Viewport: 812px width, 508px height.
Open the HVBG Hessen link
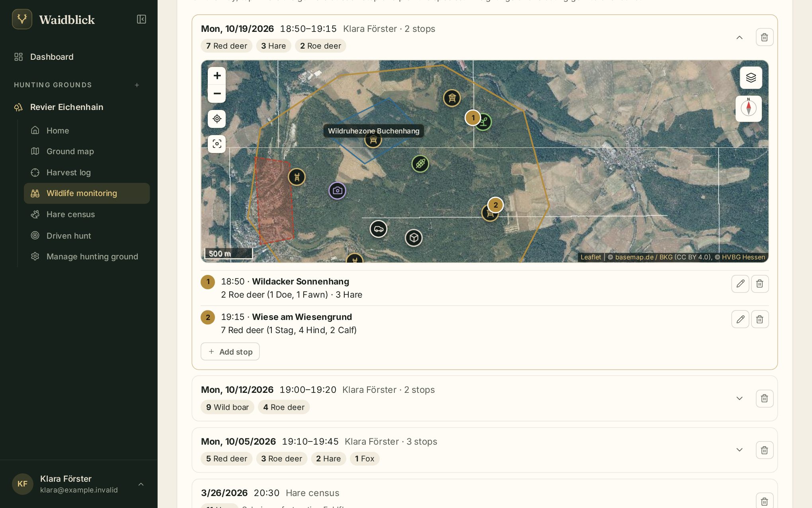pos(744,257)
